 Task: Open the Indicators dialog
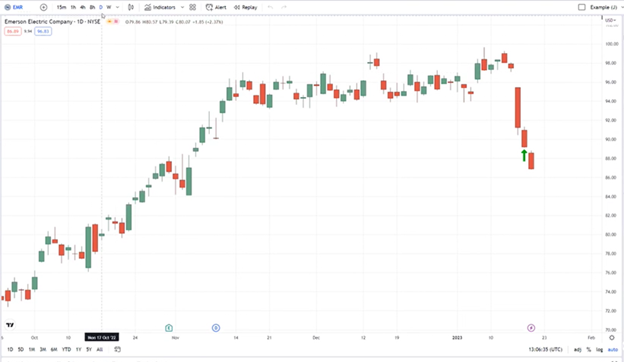pos(160,7)
